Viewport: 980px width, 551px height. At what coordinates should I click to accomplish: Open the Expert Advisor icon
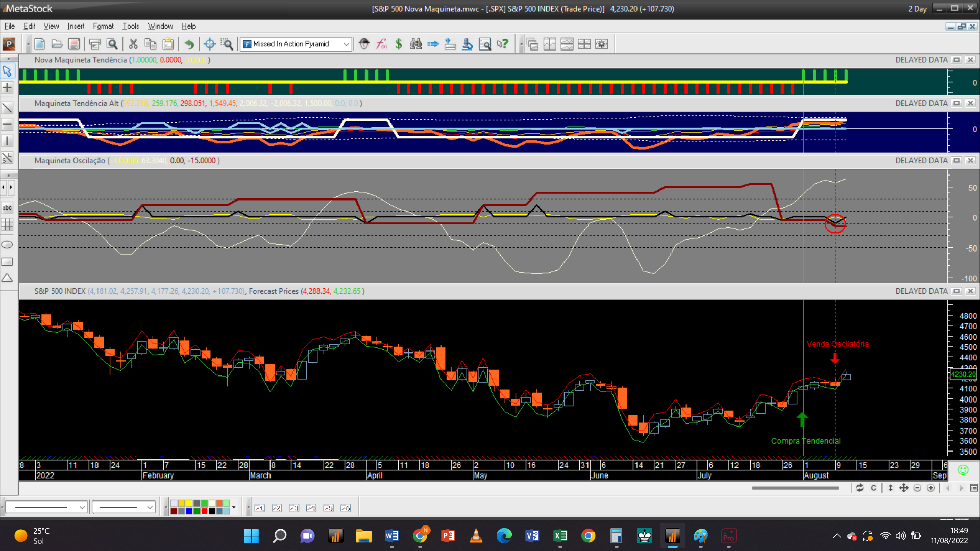pos(364,44)
